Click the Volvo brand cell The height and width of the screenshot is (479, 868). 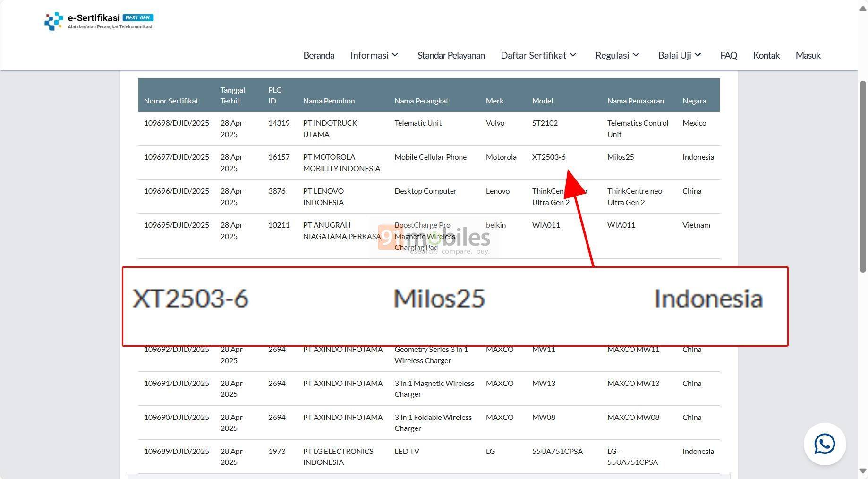495,123
